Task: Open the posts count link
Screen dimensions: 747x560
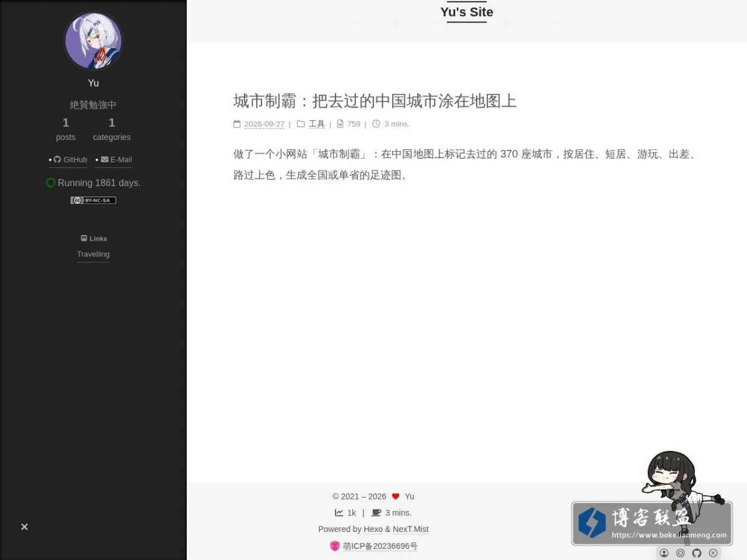Action: (x=65, y=129)
